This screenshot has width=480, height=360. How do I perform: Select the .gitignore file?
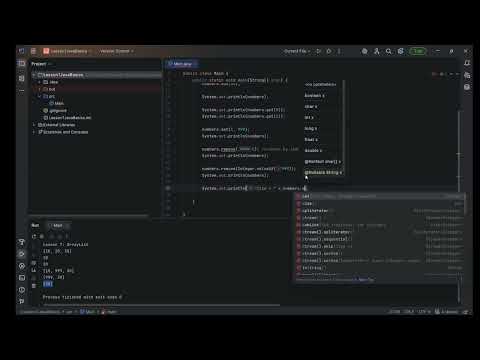(x=55, y=111)
